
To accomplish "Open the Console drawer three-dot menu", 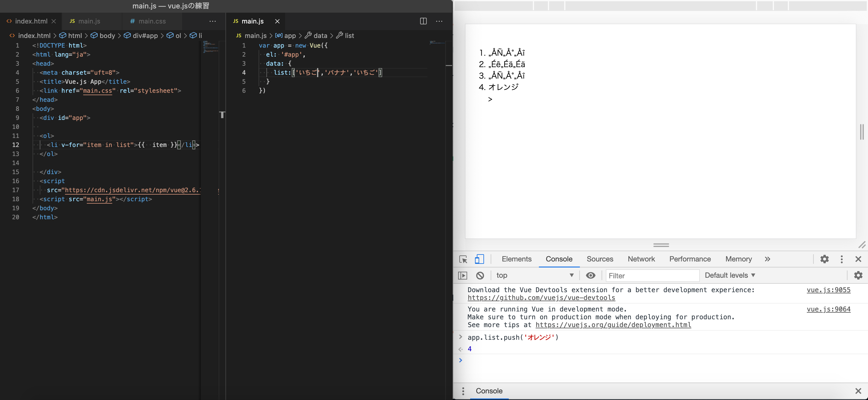I will (463, 391).
